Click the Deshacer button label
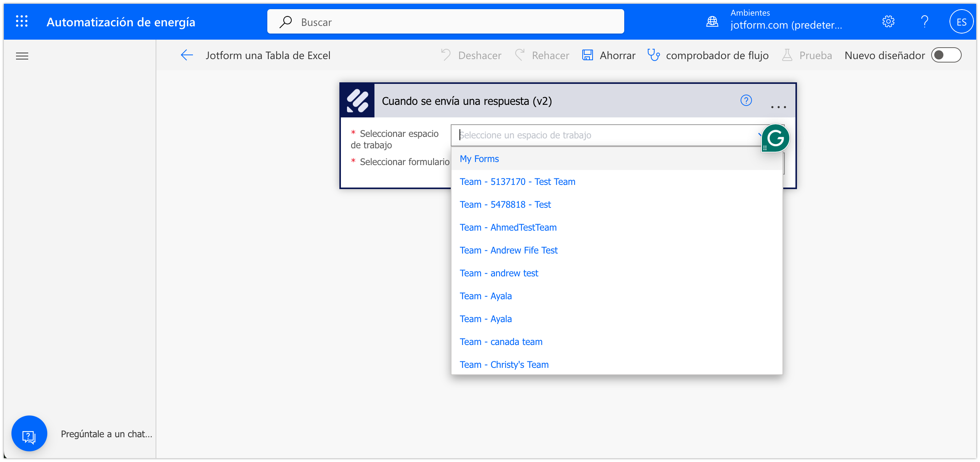The image size is (980, 462). click(x=480, y=56)
